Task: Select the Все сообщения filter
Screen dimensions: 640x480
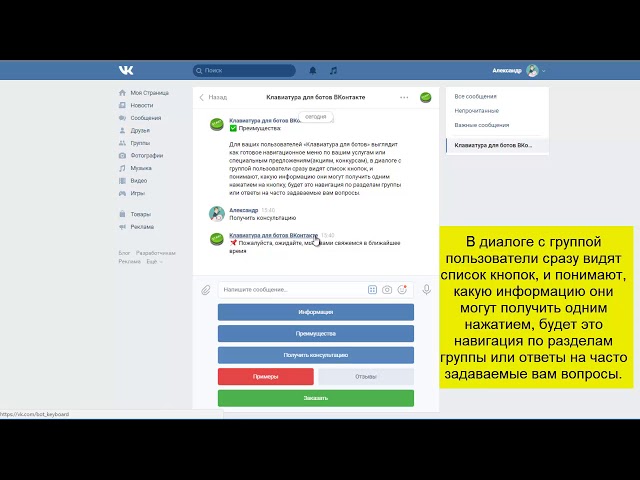Action: (476, 97)
